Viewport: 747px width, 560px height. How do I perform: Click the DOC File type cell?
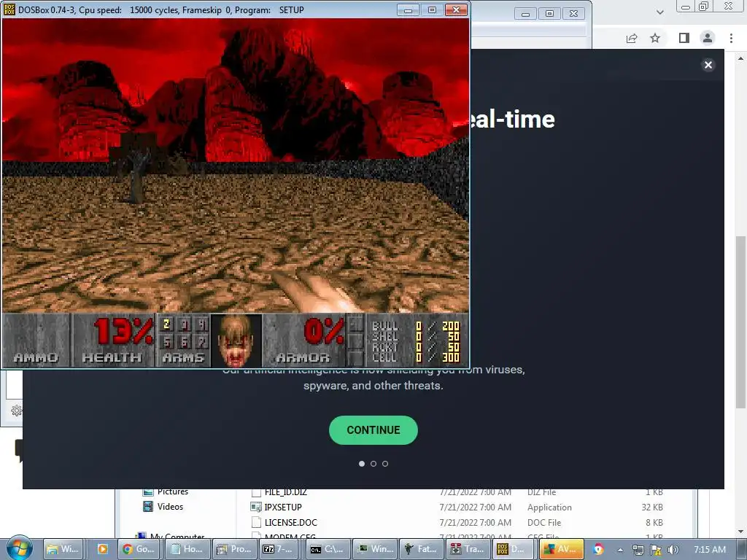tap(544, 522)
